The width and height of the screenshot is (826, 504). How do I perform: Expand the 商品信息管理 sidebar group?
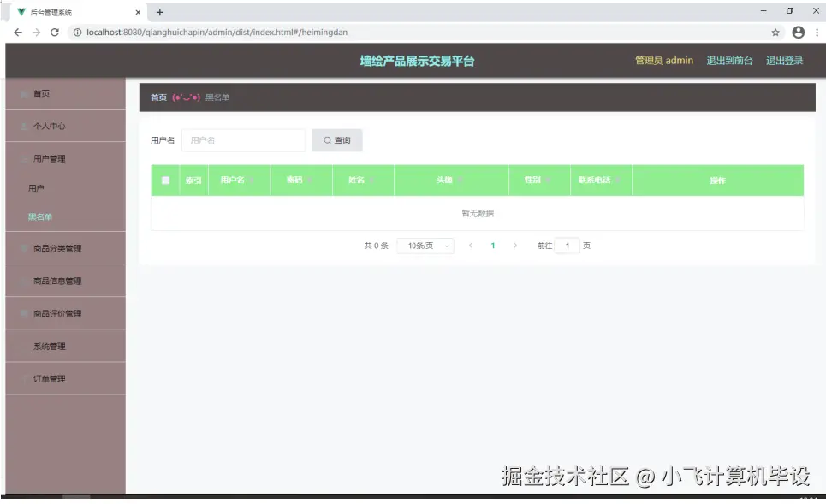65,281
